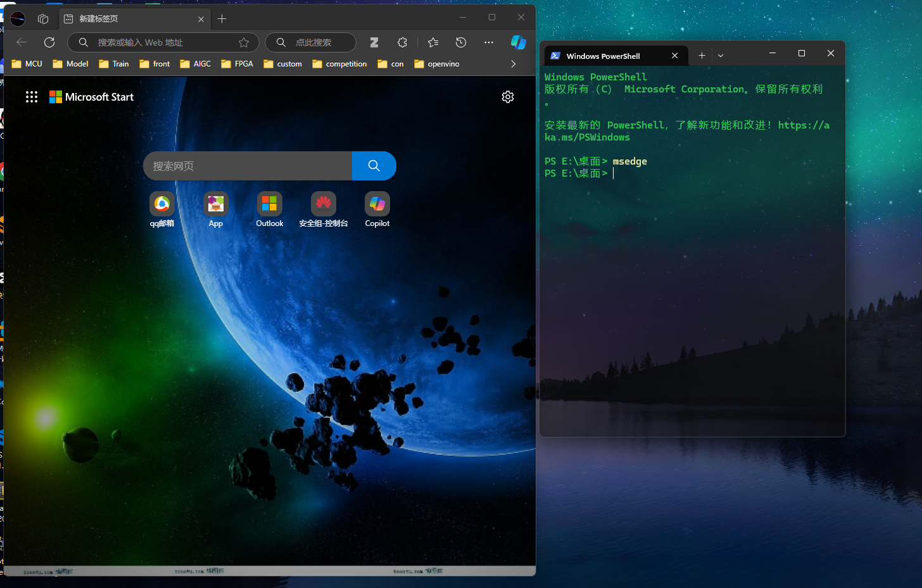Click the Copilot icon in Edge toolbar
Viewport: 922px width, 588px height.
518,42
